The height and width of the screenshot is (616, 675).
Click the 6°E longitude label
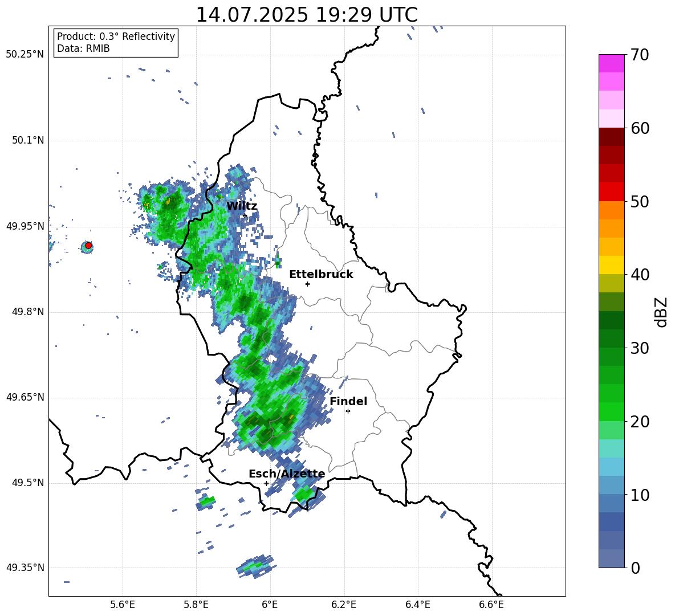pyautogui.click(x=270, y=605)
